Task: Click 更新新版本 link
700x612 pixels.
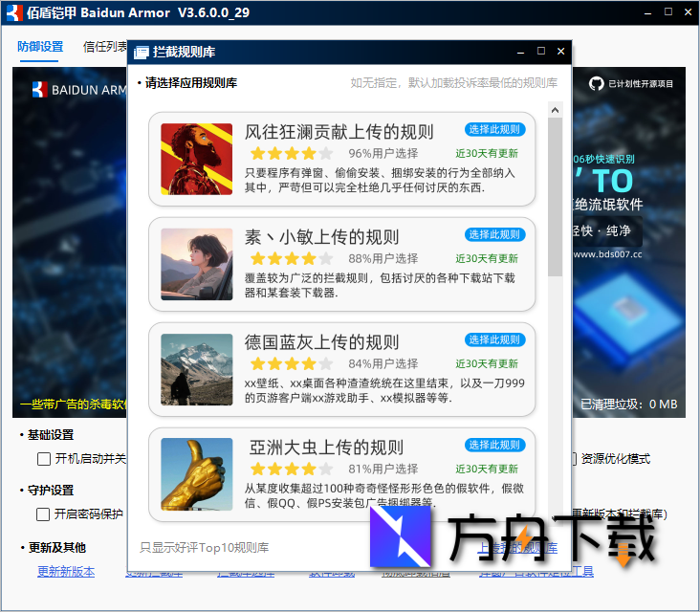Action: pos(66,572)
